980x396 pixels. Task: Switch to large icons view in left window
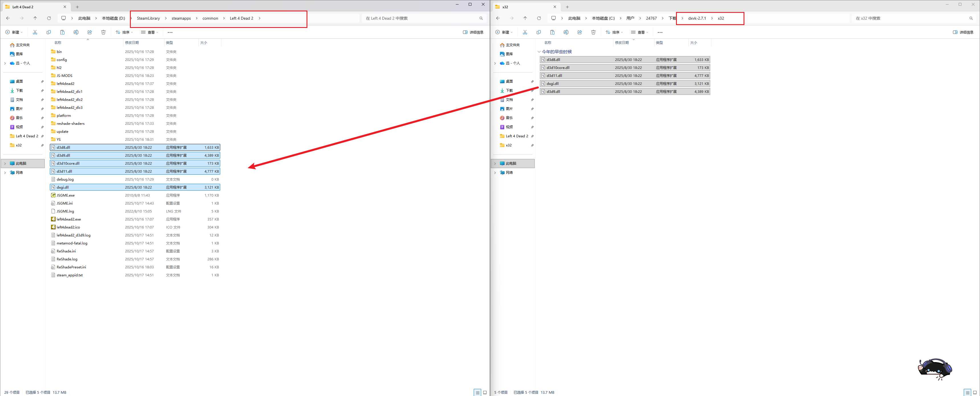(485, 392)
